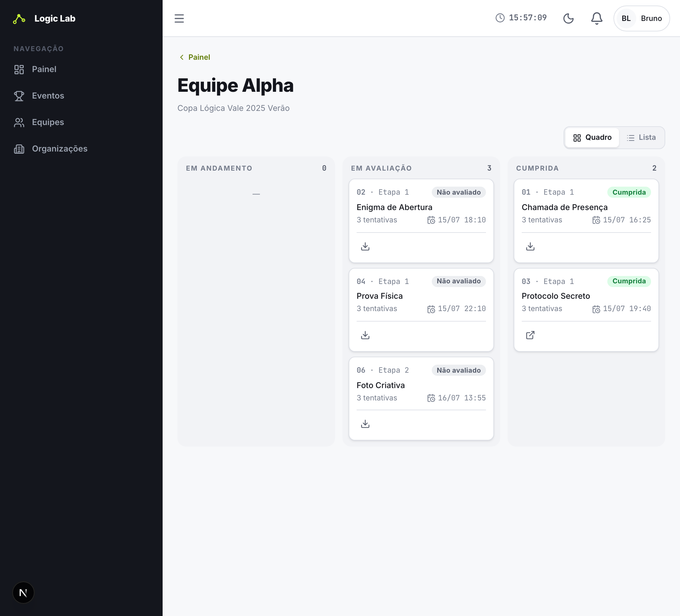Click the Cumprida badge on Protocolo Secreto
680x616 pixels.
coord(629,281)
